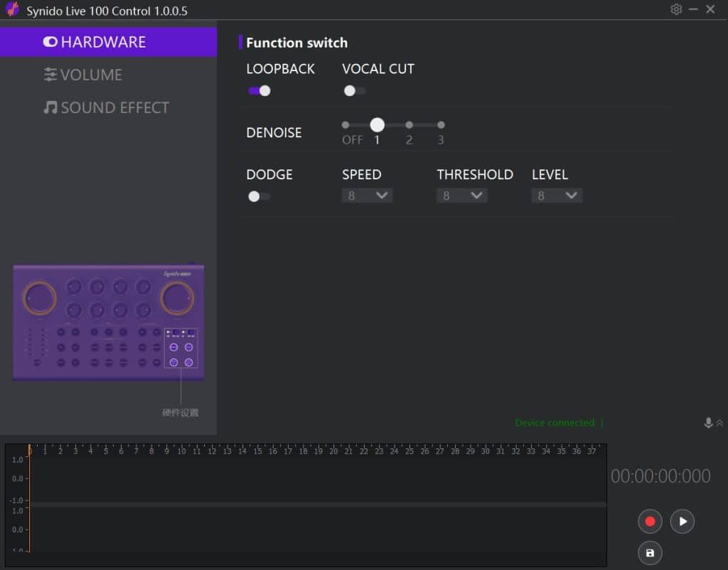Image resolution: width=728 pixels, height=570 pixels.
Task: Click timeline ruler at mark 10
Action: (181, 451)
